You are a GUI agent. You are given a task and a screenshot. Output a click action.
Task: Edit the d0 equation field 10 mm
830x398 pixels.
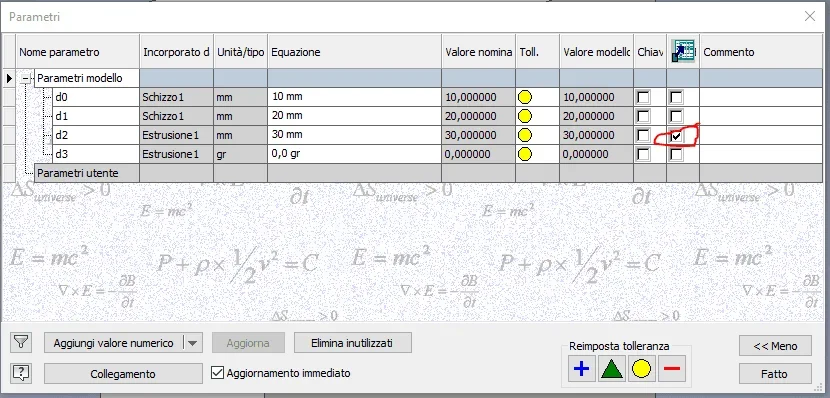pos(355,97)
